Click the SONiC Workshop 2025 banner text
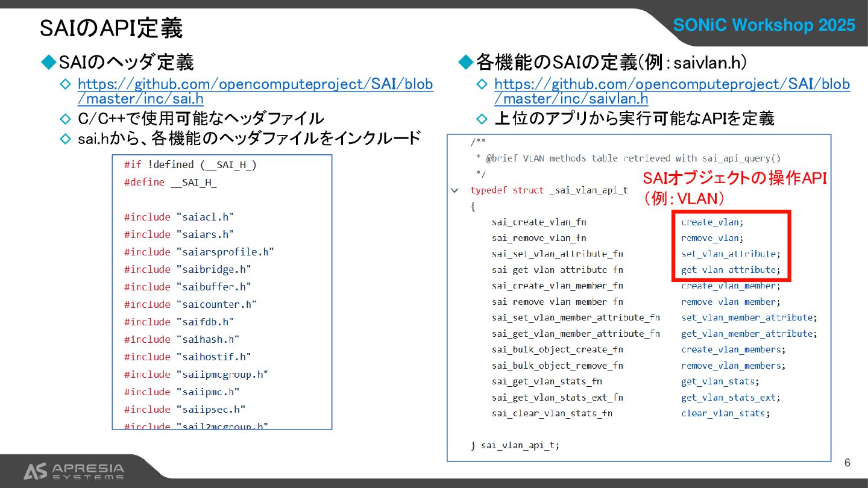This screenshot has width=868, height=488. pos(764,25)
